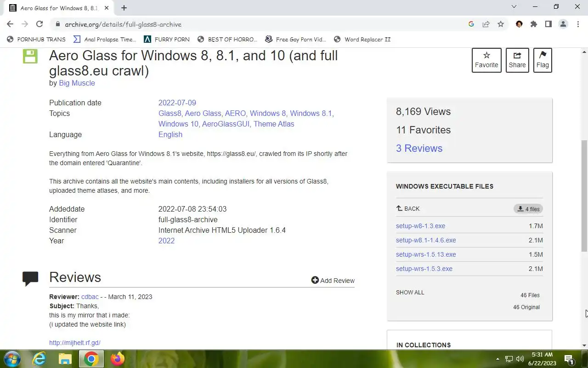Viewport: 588px width, 368px height.
Task: Click the volume icon in the system tray
Action: click(x=520, y=359)
